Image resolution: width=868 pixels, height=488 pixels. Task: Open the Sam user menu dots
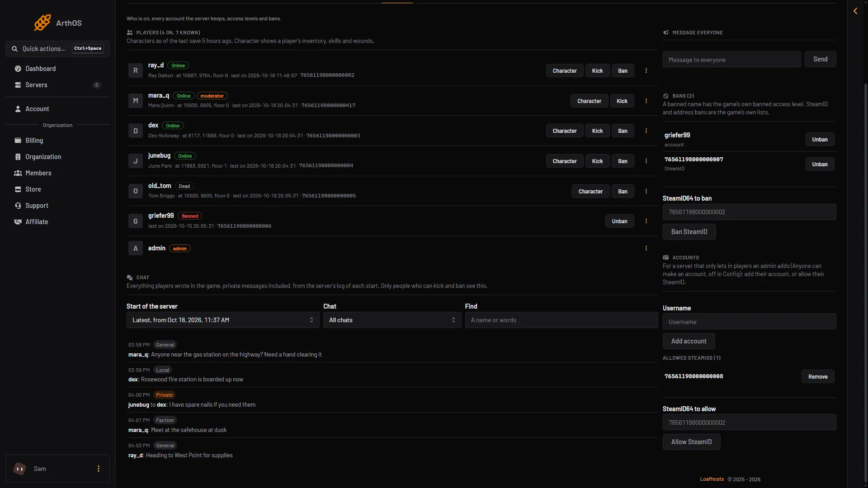pyautogui.click(x=99, y=469)
